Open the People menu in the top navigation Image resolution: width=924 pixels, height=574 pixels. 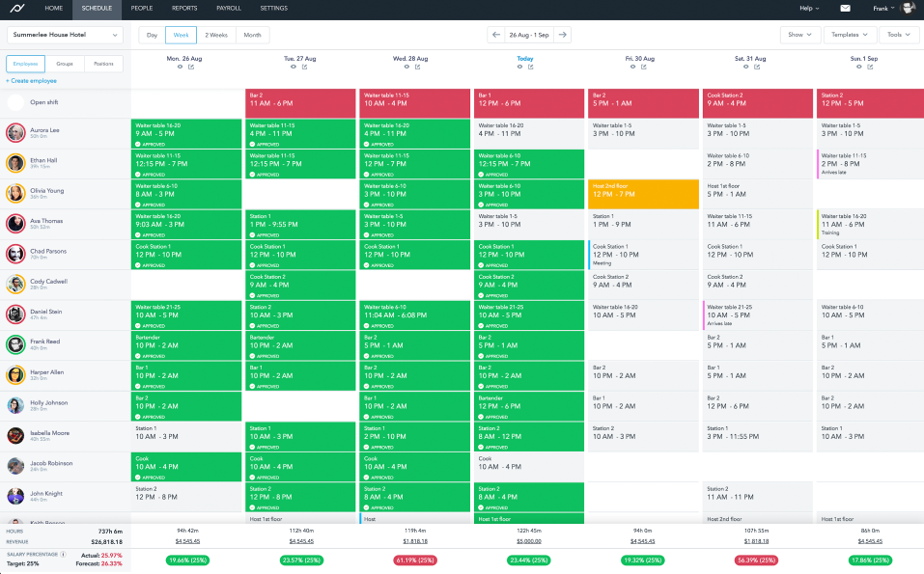[x=141, y=8]
